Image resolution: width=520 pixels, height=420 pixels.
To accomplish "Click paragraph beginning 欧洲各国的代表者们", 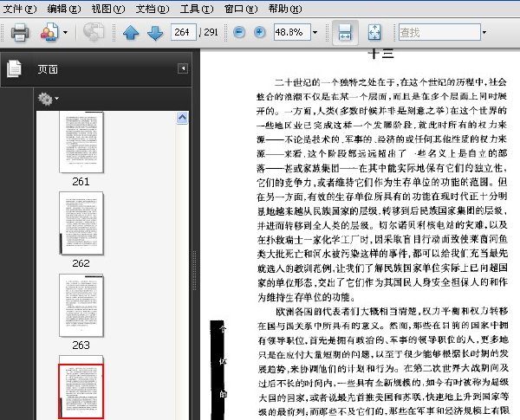I will [x=383, y=362].
